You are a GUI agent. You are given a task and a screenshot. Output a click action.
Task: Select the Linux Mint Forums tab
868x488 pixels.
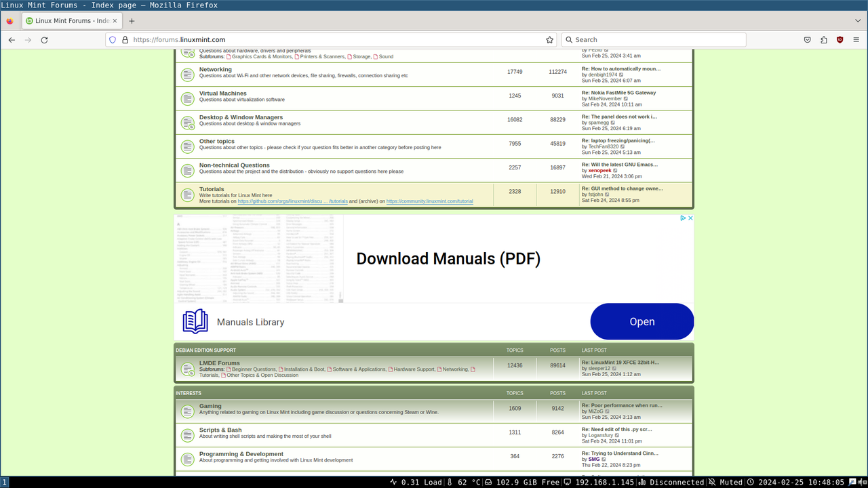pos(71,21)
